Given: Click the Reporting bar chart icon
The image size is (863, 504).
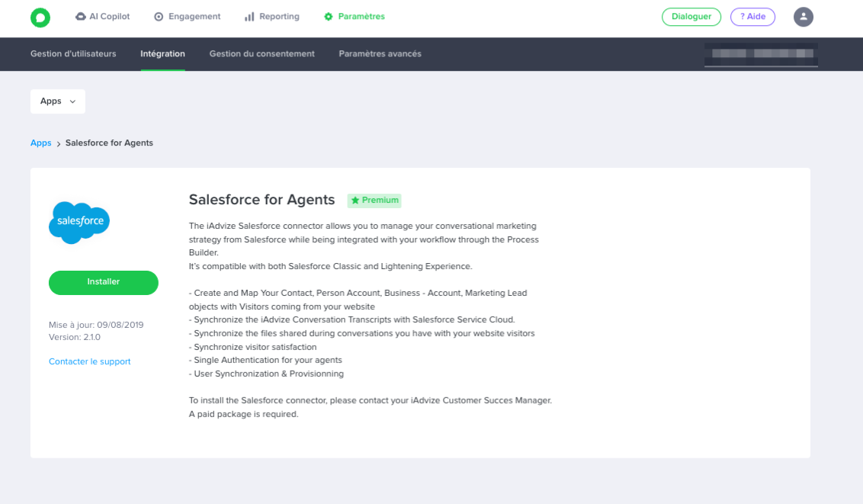Looking at the screenshot, I should coord(249,17).
